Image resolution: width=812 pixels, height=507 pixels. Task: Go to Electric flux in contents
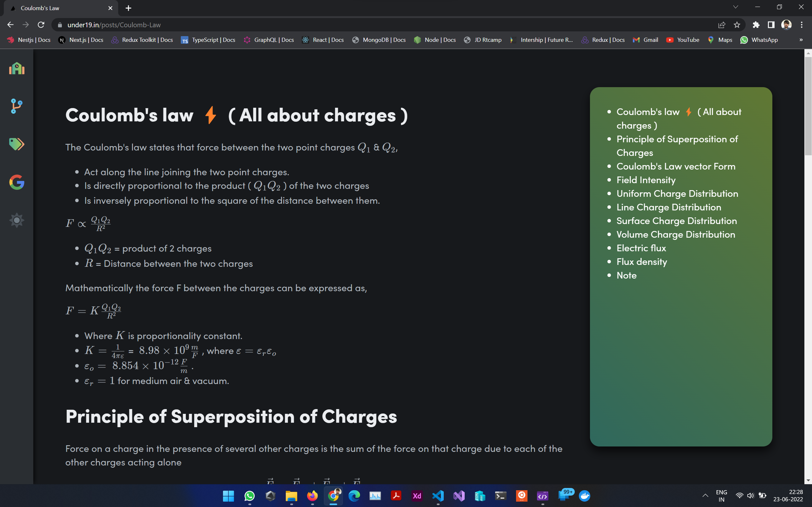[641, 248]
